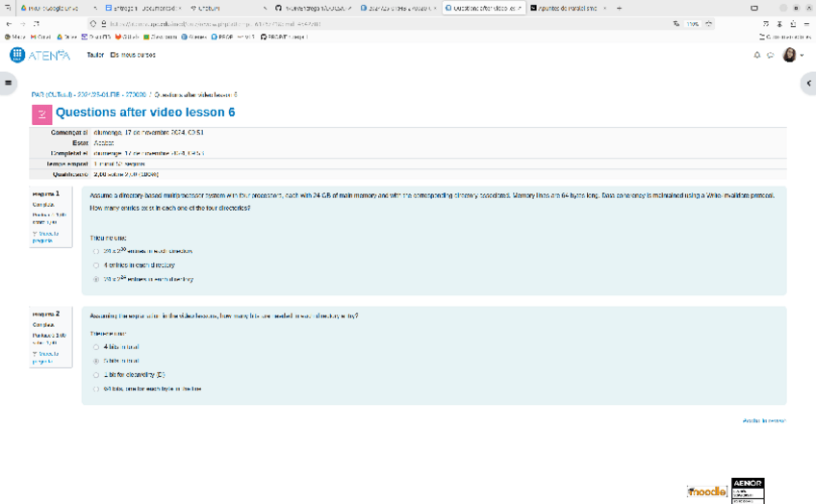Open the GitLab bookmark
Viewport: 816px width, 504px height.
point(127,37)
